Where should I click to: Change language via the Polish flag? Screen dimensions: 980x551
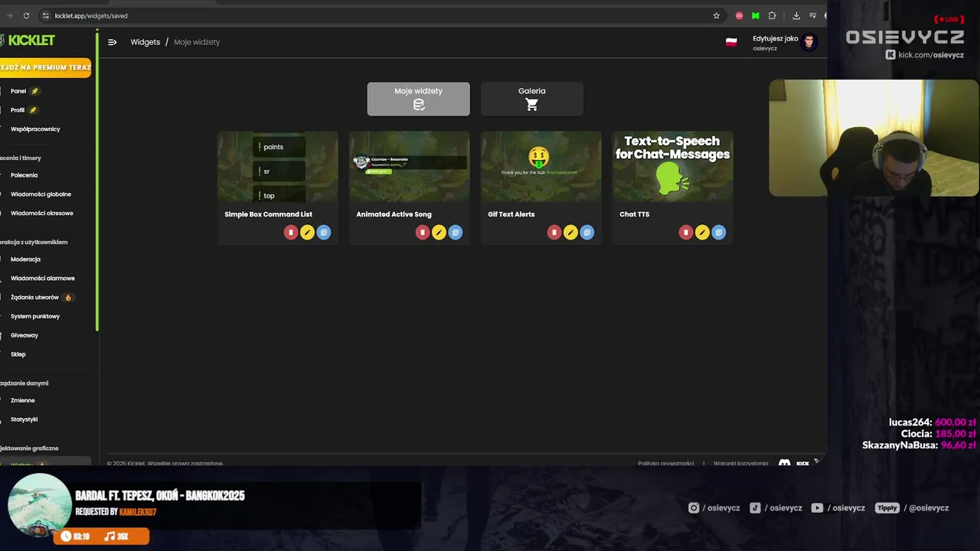click(x=731, y=42)
